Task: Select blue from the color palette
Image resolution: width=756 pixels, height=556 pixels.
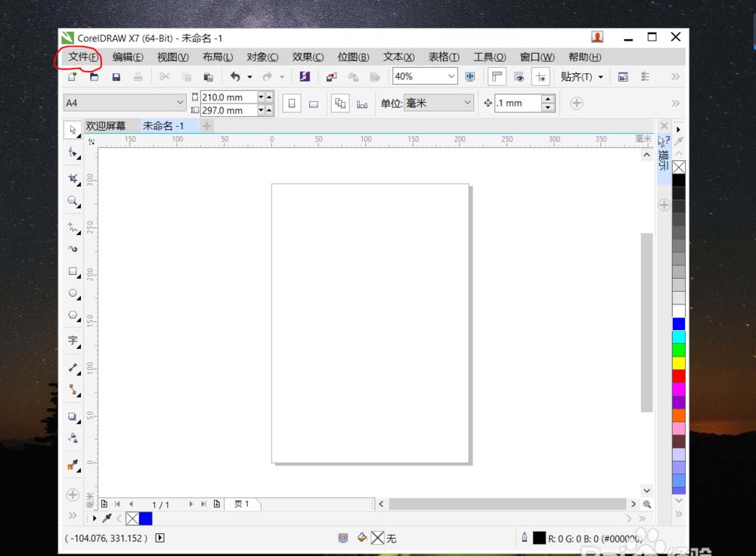Action: pyautogui.click(x=678, y=323)
